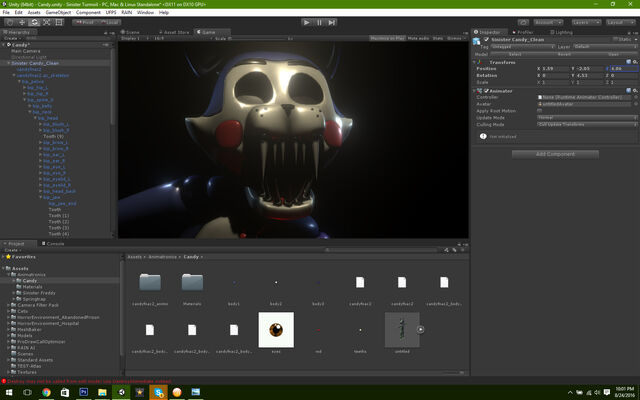Image resolution: width=640 pixels, height=400 pixels.
Task: Open the GameObject menu
Action: click(58, 13)
